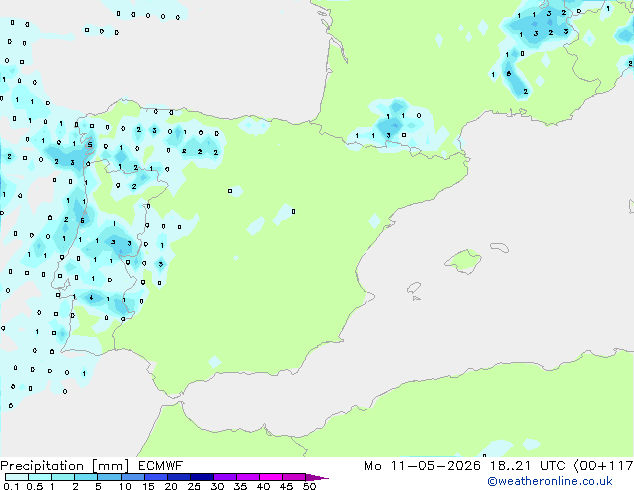
Task: Click the 'Precipitation' title word
Action: 42,466
